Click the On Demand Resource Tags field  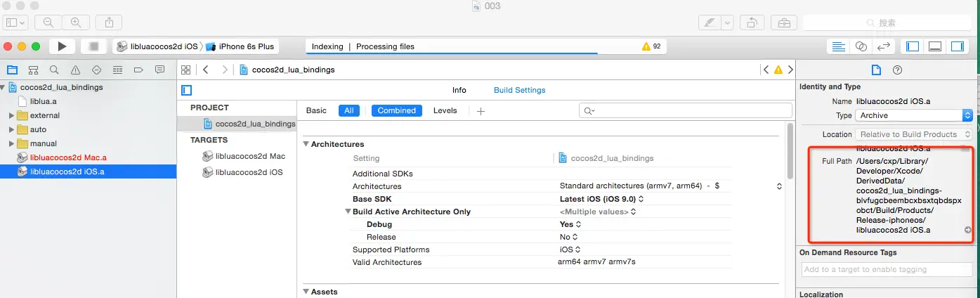885,269
